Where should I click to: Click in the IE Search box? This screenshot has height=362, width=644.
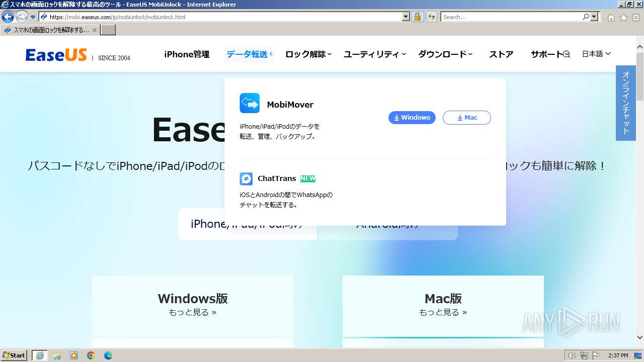511,17
